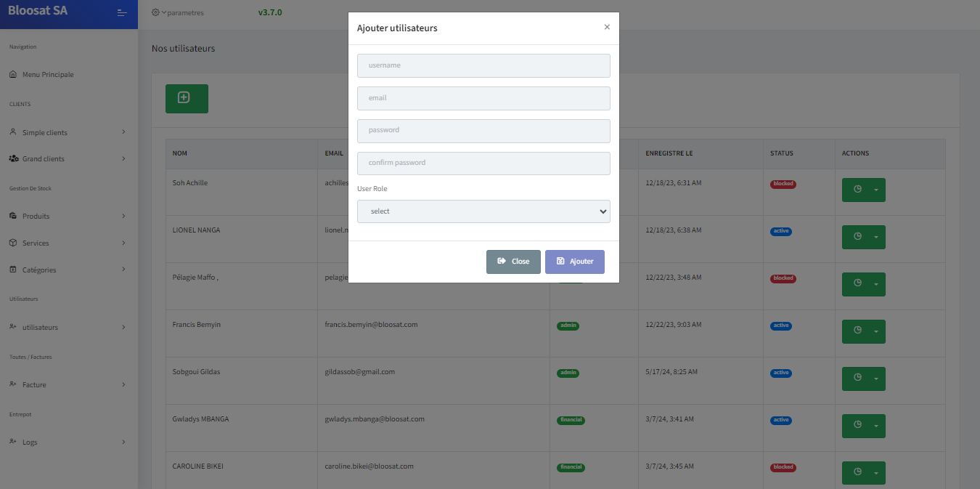Viewport: 980px width, 489px height.
Task: Click the email input field
Action: 483,98
